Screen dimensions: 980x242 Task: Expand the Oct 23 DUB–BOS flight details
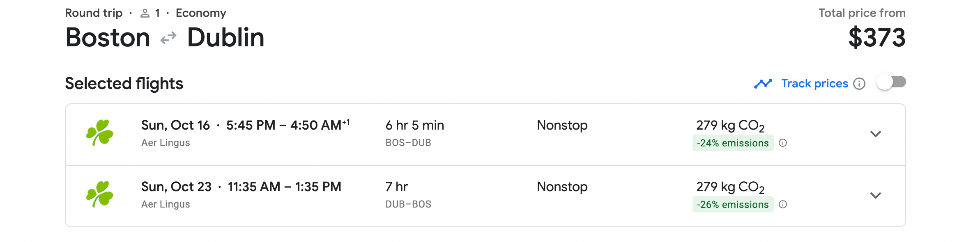(875, 196)
